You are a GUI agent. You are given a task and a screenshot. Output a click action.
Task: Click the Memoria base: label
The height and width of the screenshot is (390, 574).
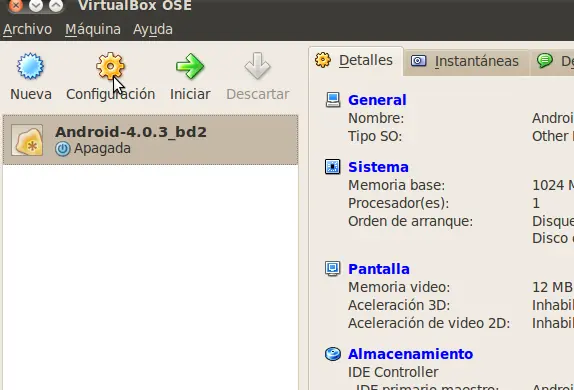click(396, 185)
